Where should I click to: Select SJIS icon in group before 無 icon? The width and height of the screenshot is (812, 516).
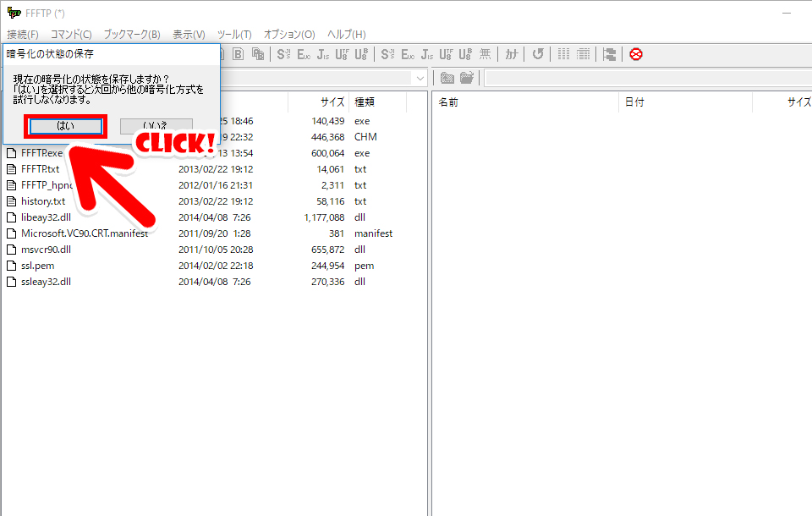(x=387, y=54)
